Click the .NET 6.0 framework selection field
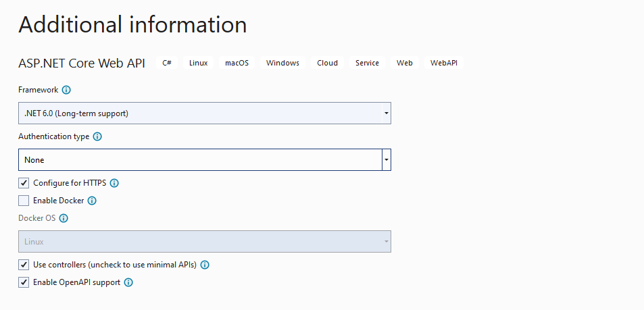 (x=200, y=113)
